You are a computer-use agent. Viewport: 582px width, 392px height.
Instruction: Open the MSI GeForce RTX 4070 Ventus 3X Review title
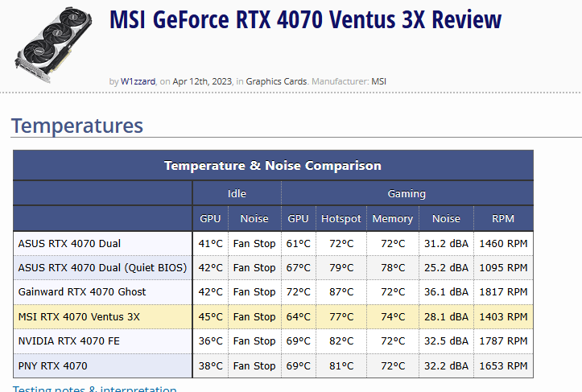click(x=305, y=19)
